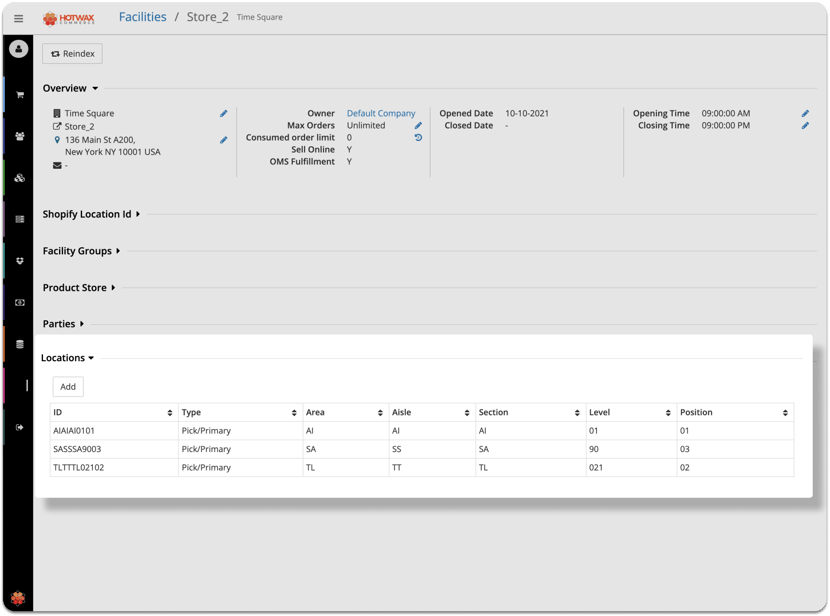Select location ID SASSSA9003
Screen dimensions: 830x616
point(77,449)
